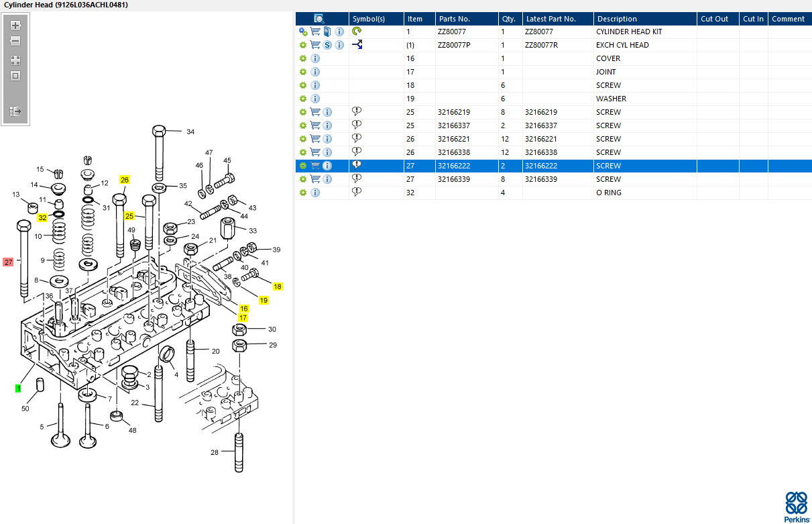Click blue gears icon on ZZ80077 row
This screenshot has width=812, height=524.
coord(303,32)
